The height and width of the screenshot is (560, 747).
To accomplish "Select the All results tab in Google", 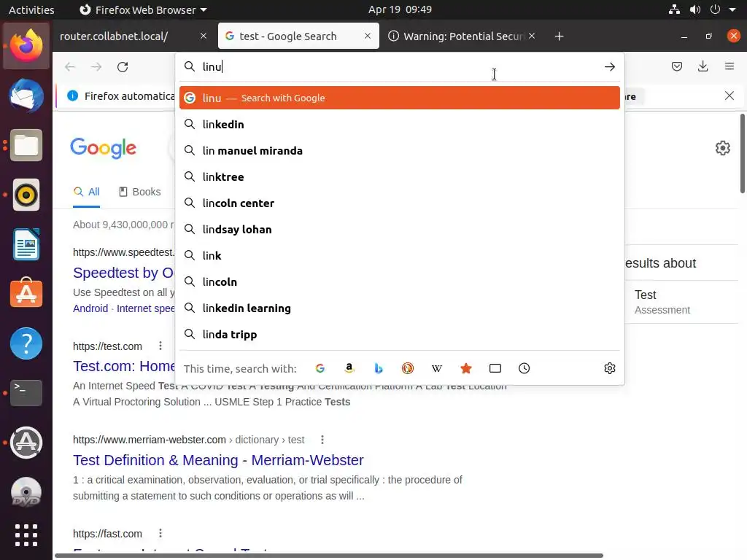I will [86, 192].
